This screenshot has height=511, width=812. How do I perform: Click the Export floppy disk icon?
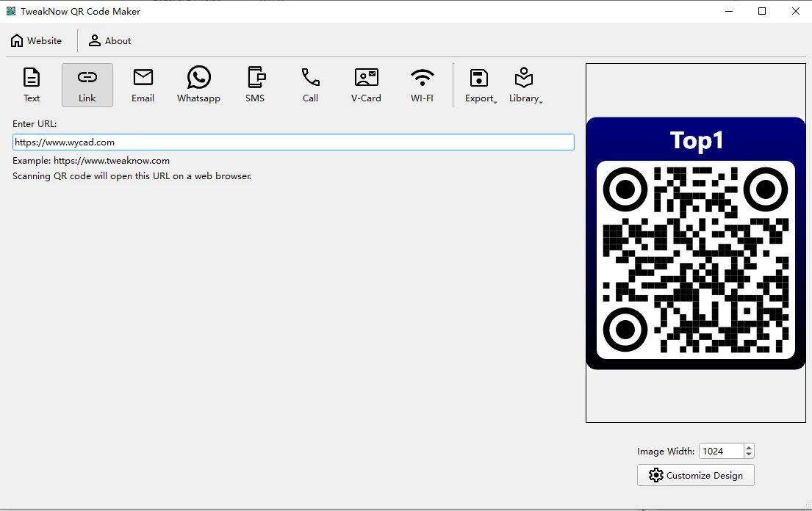click(x=478, y=77)
